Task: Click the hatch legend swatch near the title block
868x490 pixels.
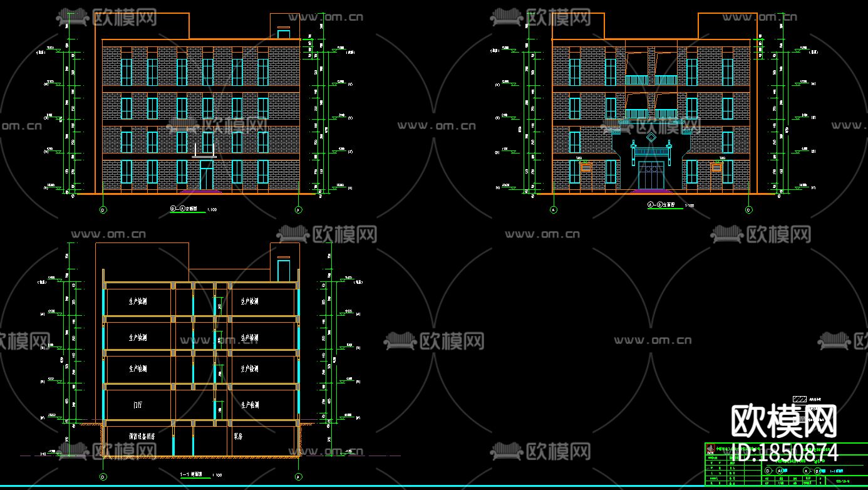Action: pyautogui.click(x=800, y=399)
